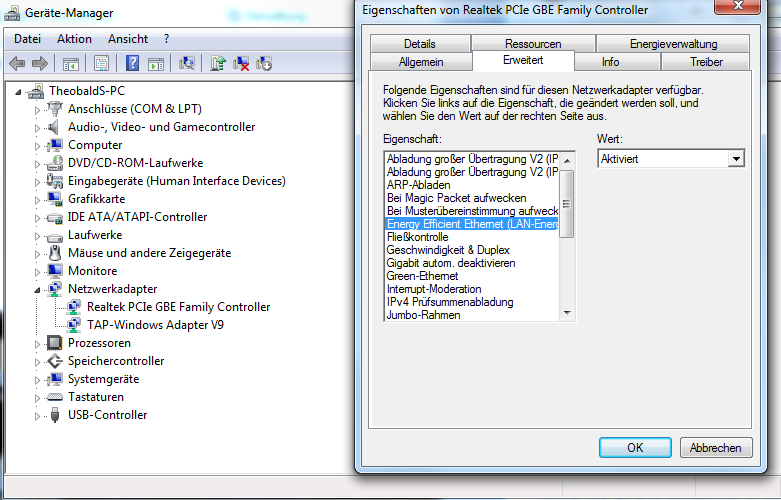Image resolution: width=781 pixels, height=500 pixels.
Task: Expand the Laufwerke category arrow
Action: click(37, 236)
